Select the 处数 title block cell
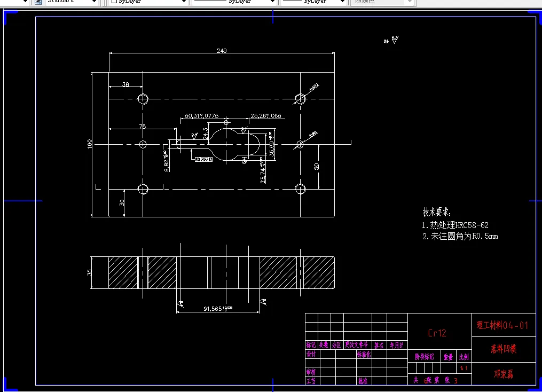 coord(324,345)
